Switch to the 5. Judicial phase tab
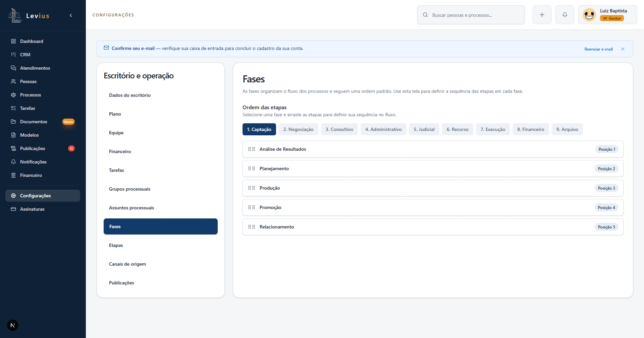This screenshot has width=644, height=338. (x=424, y=129)
